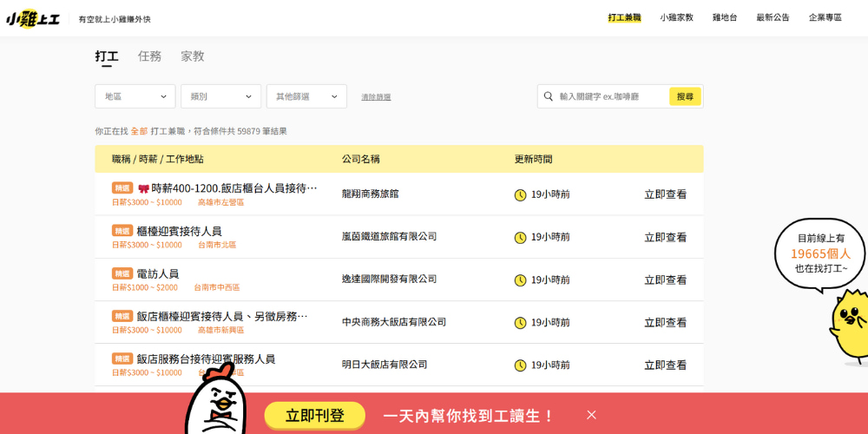Click 立即查看 for 櫃檯迎賓接待人員
Screen dimensions: 868x434
click(665, 237)
